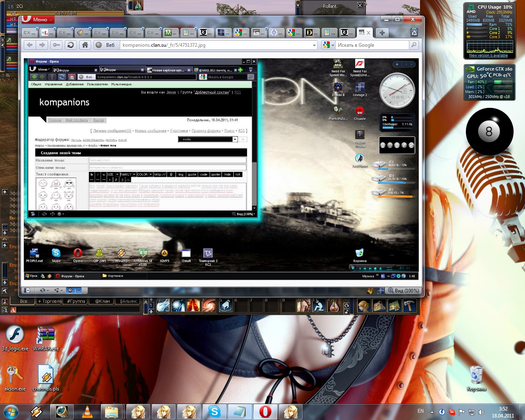Open Opera Link sync dropdown

click(44, 290)
